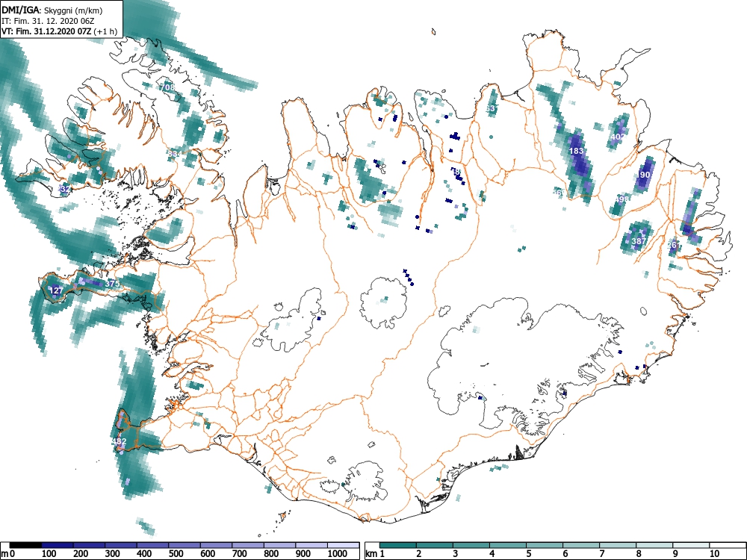
Task: Click the '482' value on Reykjanes peninsula
Action: click(x=119, y=441)
